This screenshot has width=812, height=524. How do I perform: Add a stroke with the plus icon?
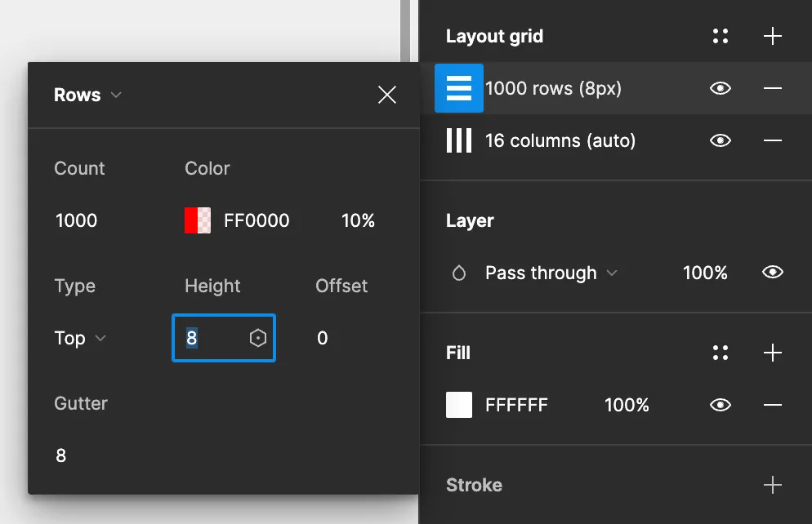pos(772,485)
